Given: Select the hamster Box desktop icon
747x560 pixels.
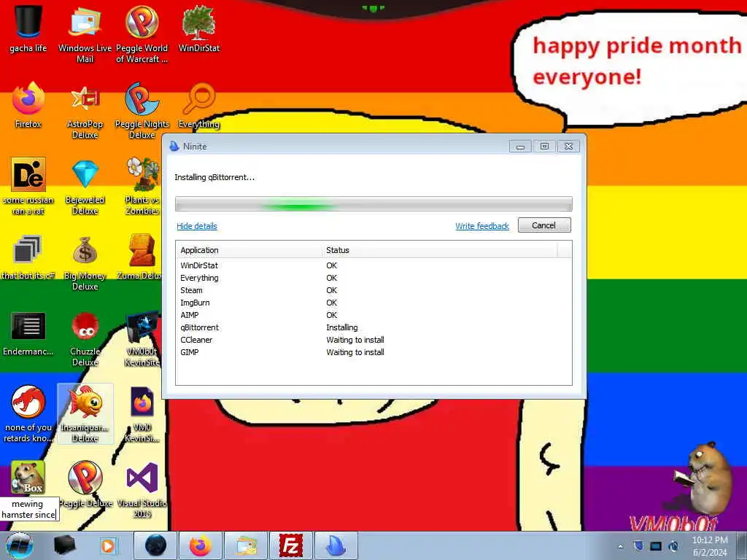Looking at the screenshot, I should click(28, 478).
